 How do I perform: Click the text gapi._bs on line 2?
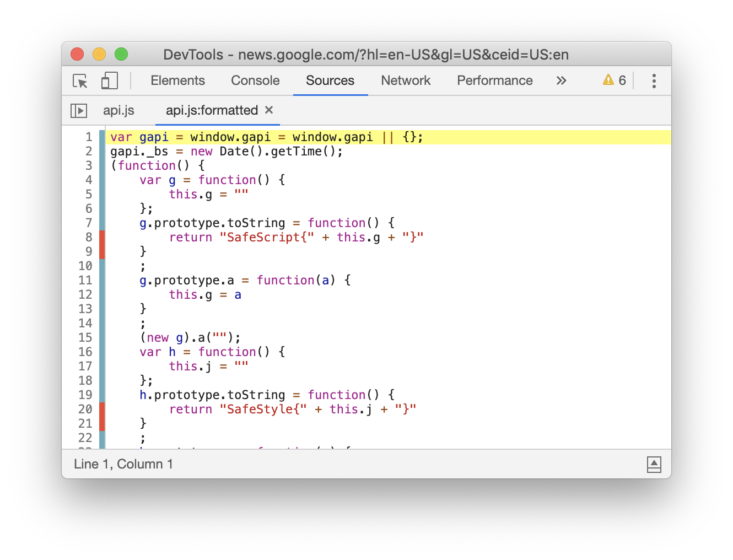139,151
